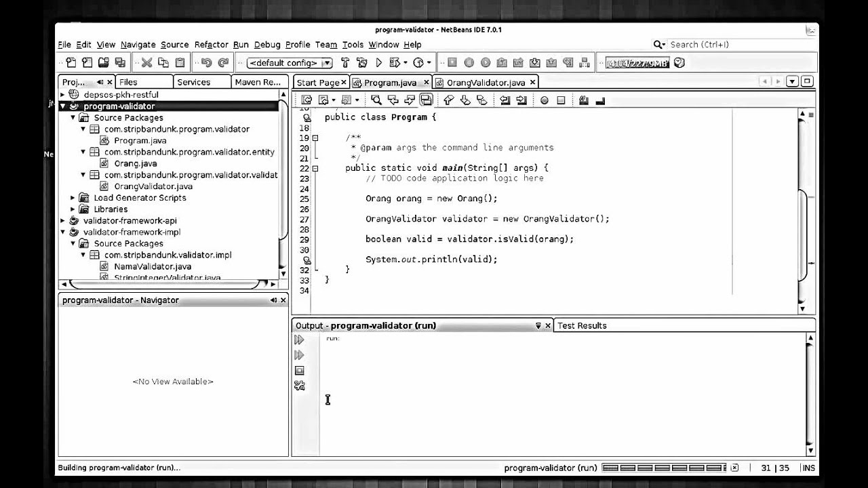Open the Debug Project dropdown arrow
The height and width of the screenshot is (488, 868).
[406, 62]
